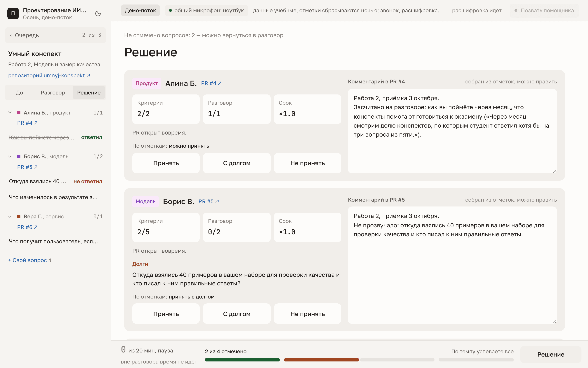
Task: Add a custom question with + Свой вопрос
Action: tap(30, 260)
